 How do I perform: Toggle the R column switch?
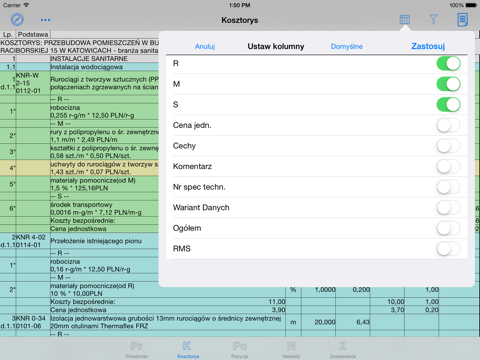(448, 63)
